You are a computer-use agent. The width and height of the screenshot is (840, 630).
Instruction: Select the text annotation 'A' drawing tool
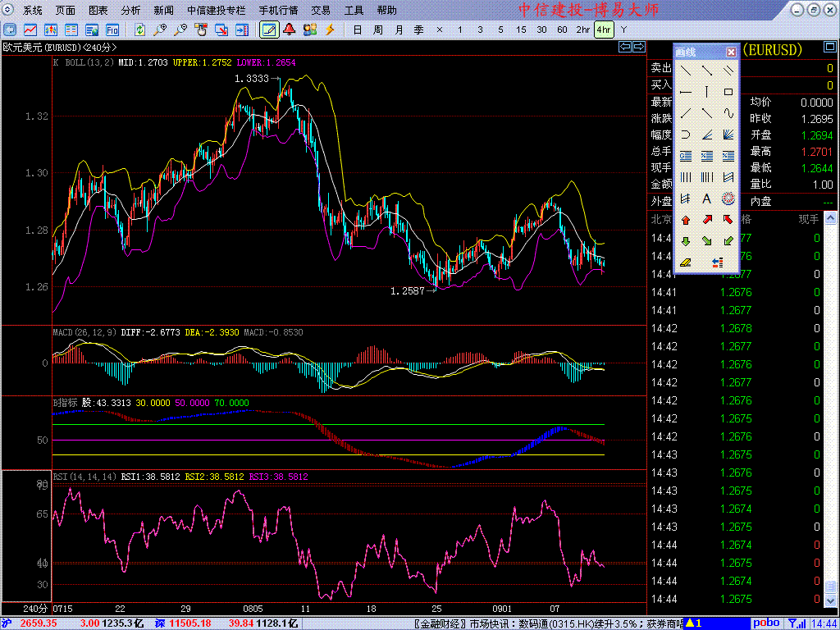(707, 199)
